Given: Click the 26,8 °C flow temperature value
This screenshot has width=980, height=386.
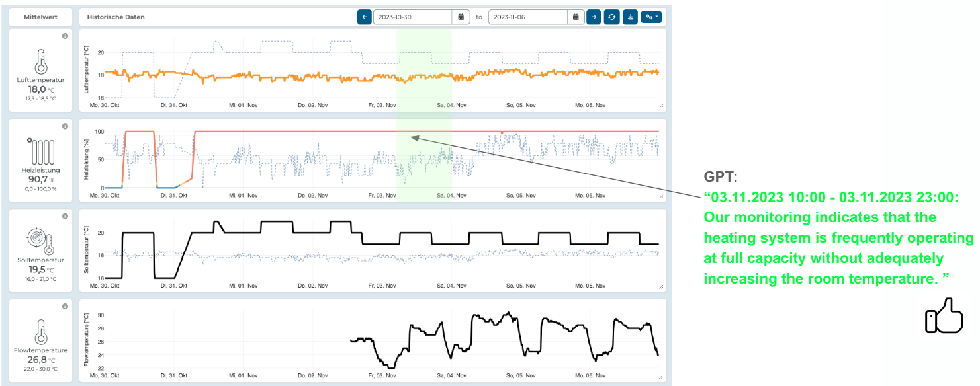Looking at the screenshot, I should click(40, 360).
